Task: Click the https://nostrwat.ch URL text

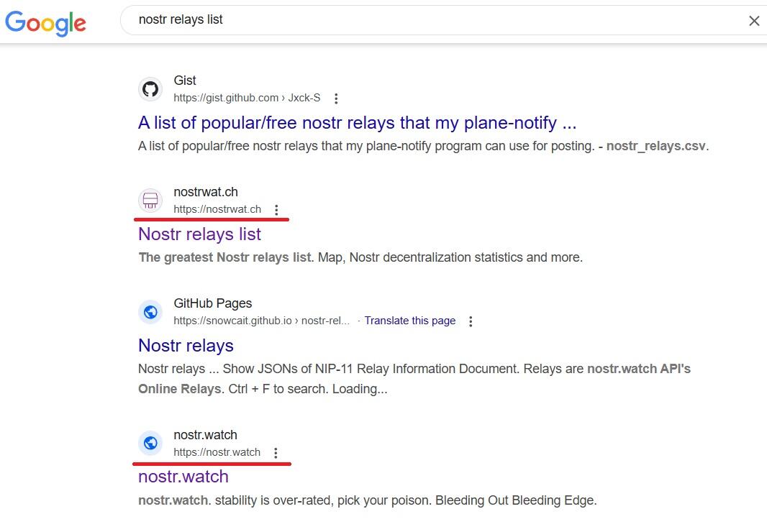Action: (217, 209)
